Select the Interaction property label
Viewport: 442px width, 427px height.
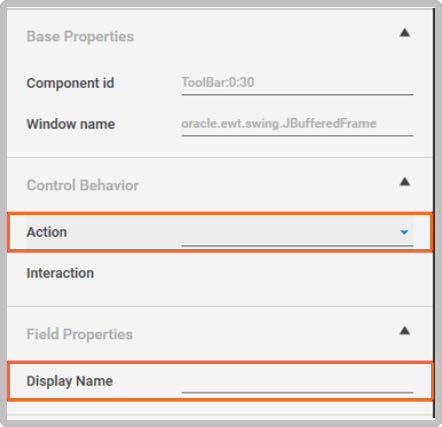60,273
